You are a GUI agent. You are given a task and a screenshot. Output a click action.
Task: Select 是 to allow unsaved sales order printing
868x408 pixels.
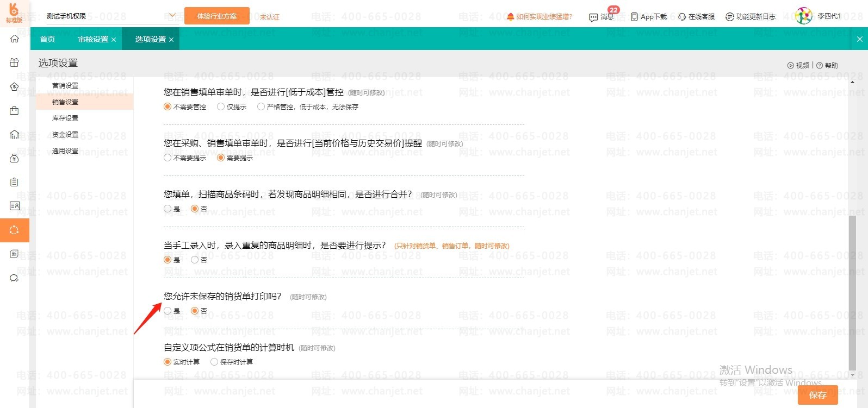click(x=168, y=311)
